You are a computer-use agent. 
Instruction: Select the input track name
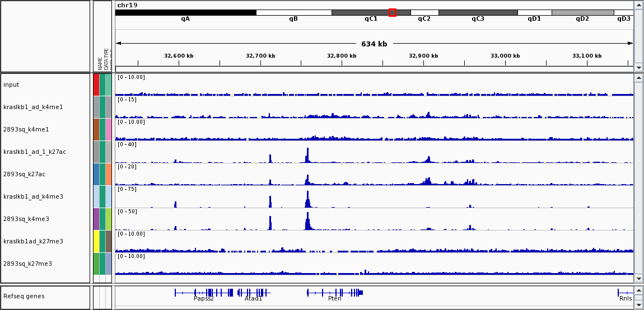click(x=11, y=84)
